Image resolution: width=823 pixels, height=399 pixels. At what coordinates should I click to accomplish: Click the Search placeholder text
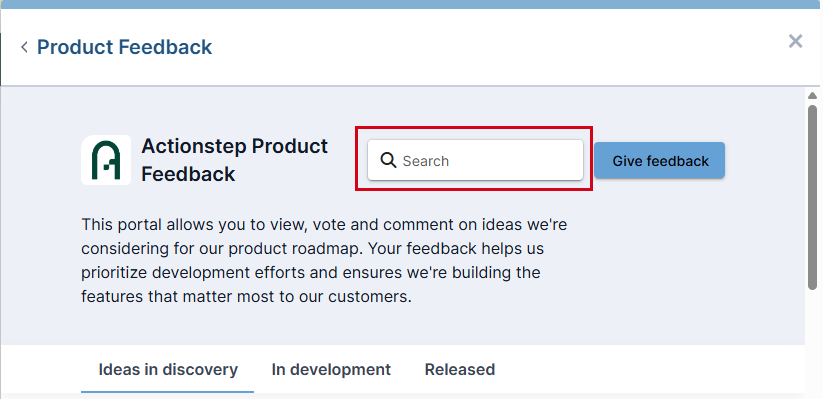click(426, 161)
